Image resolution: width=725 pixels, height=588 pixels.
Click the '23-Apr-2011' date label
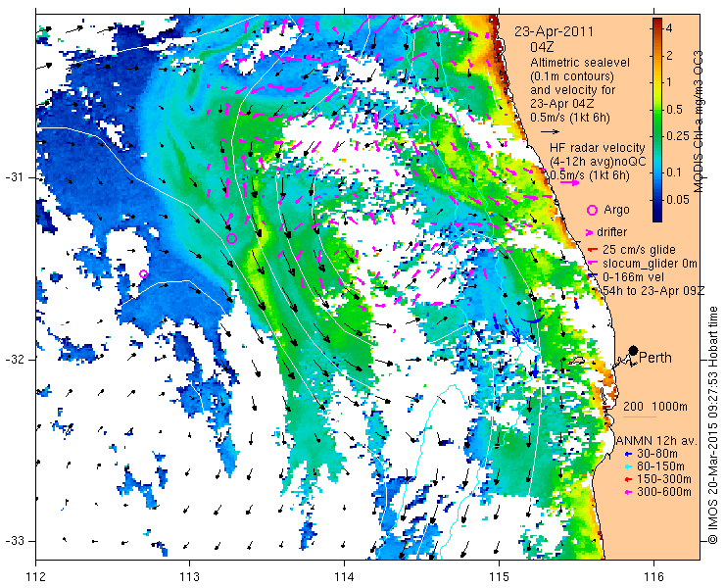554,32
